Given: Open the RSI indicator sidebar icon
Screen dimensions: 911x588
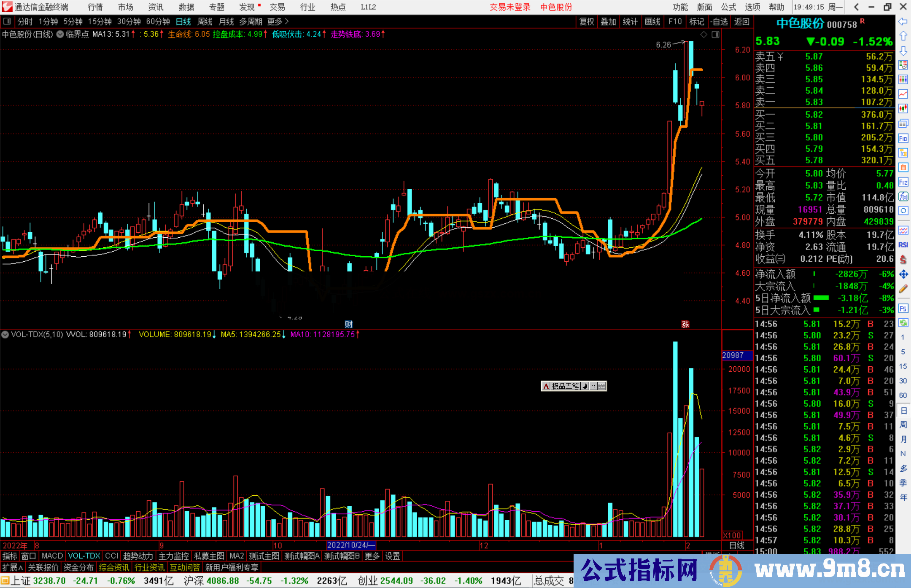Looking at the screenshot, I should pos(903,245).
